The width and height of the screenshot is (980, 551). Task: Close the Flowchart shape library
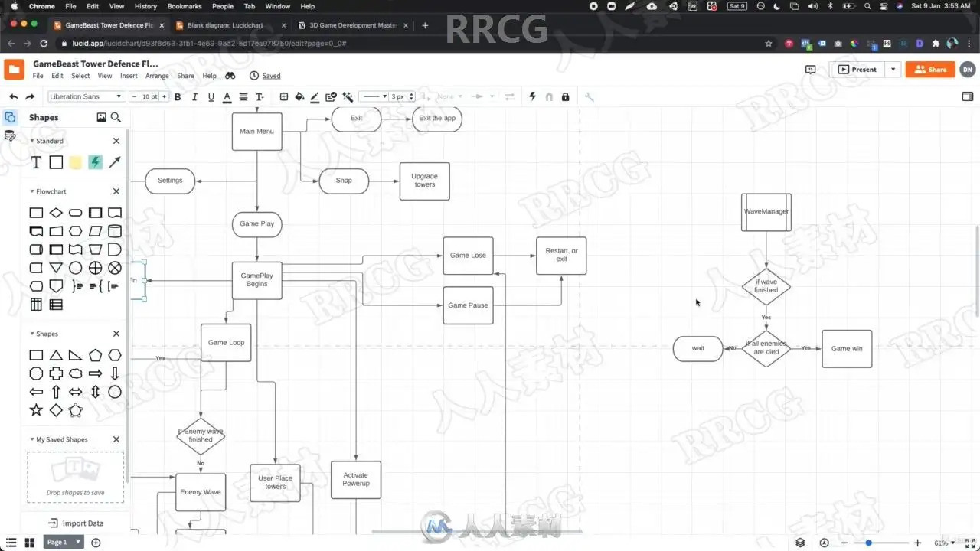116,191
